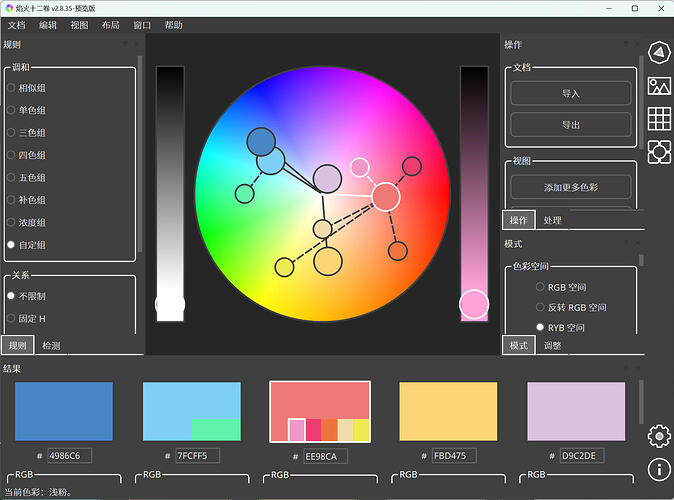The image size is (674, 500).
Task: Click the 4986C6 hex code field
Action: click(x=69, y=456)
